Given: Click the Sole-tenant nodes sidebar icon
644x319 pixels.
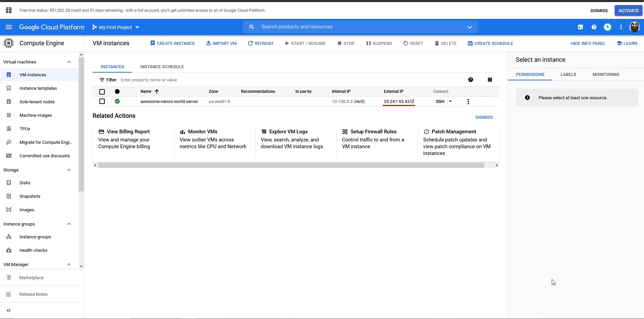Looking at the screenshot, I should click(9, 102).
